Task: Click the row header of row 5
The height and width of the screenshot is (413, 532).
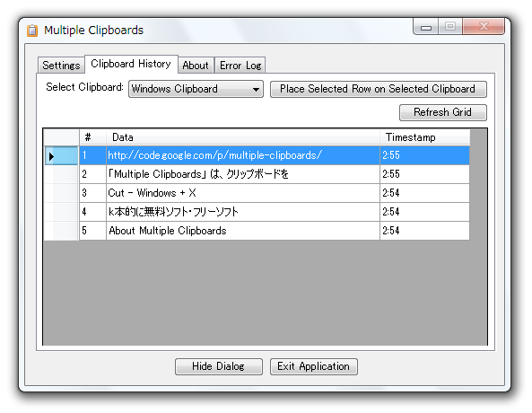Action: tap(61, 231)
